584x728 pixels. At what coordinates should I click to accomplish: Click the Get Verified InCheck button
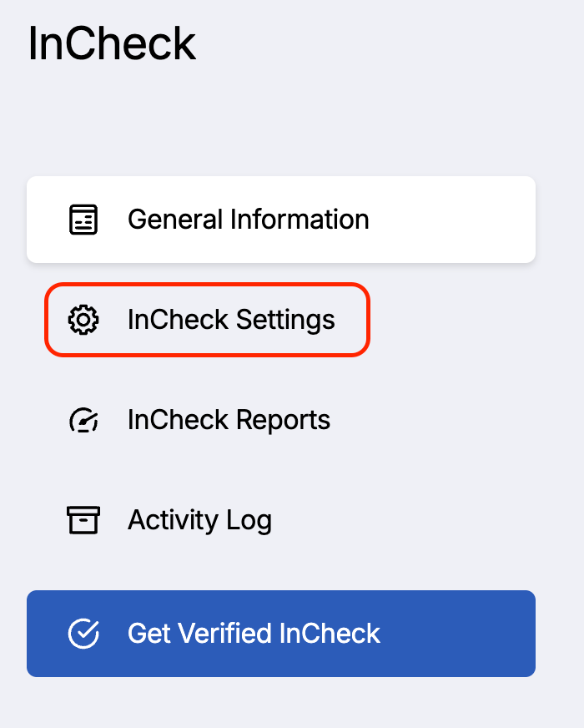click(x=281, y=634)
